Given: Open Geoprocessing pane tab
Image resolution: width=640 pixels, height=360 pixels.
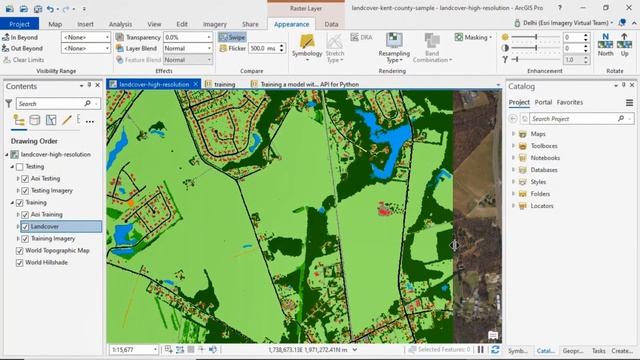Looking at the screenshot, I should click(x=573, y=351).
